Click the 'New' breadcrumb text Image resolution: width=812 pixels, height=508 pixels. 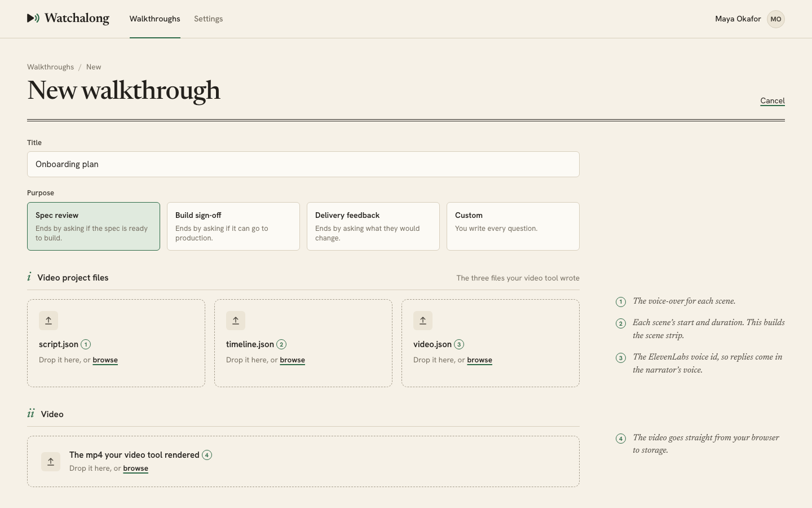[94, 67]
